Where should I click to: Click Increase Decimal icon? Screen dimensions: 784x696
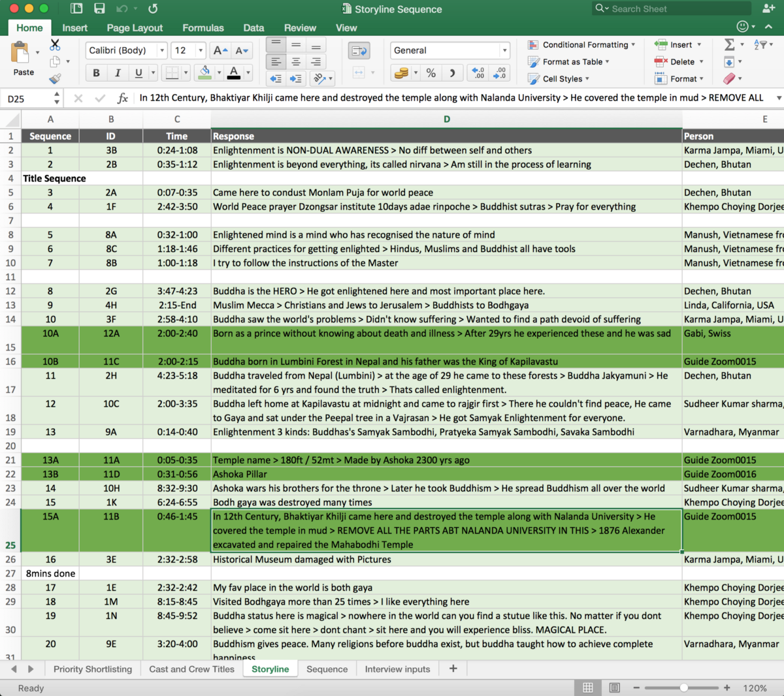(x=478, y=72)
